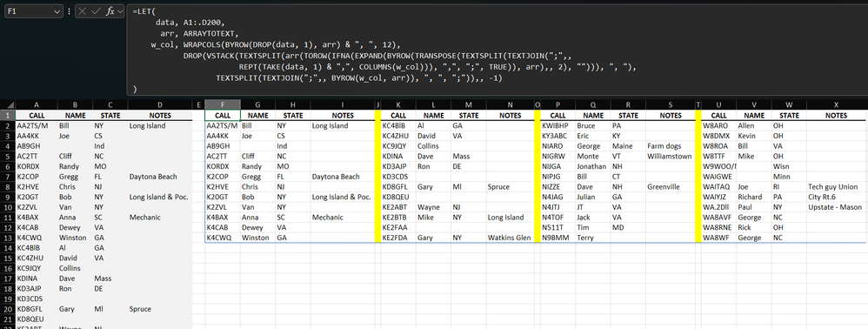868x329 pixels.
Task: Click NOTES header cell in column X
Action: click(837, 116)
